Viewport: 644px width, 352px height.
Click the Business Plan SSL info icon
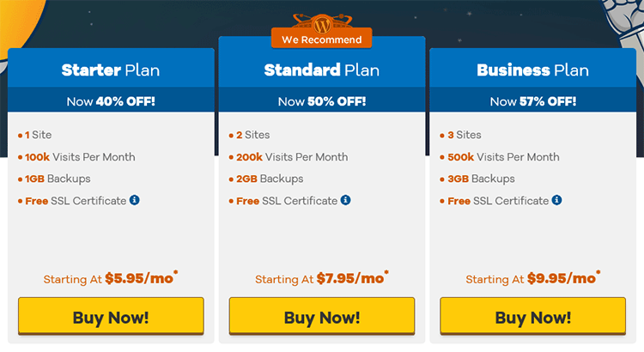[x=557, y=200]
